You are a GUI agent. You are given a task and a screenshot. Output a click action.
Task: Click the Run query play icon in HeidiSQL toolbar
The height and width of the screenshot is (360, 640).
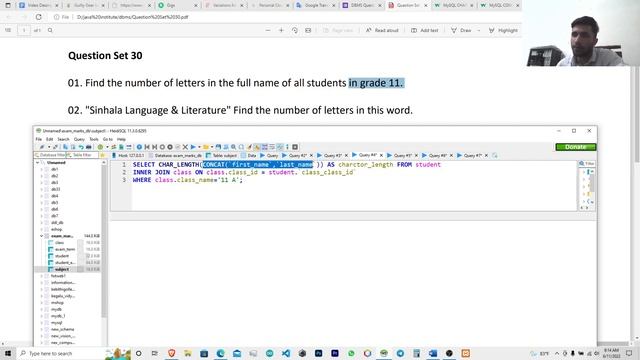(193, 147)
